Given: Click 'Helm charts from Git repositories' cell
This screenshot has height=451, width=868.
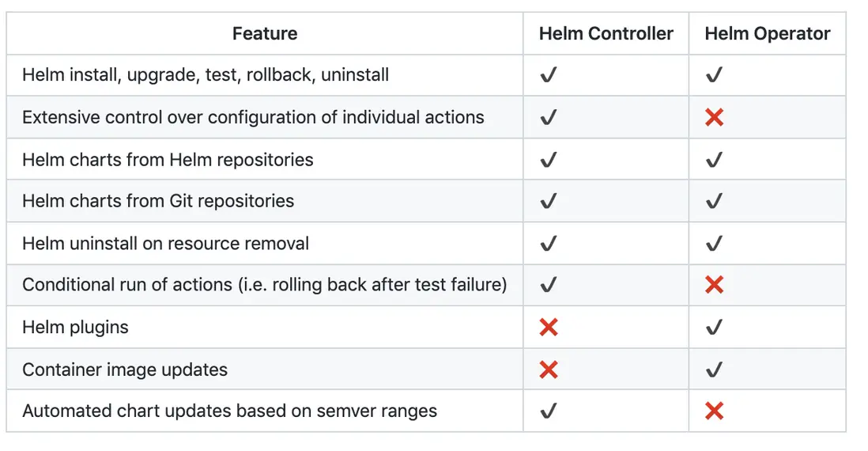Looking at the screenshot, I should coord(158,202).
